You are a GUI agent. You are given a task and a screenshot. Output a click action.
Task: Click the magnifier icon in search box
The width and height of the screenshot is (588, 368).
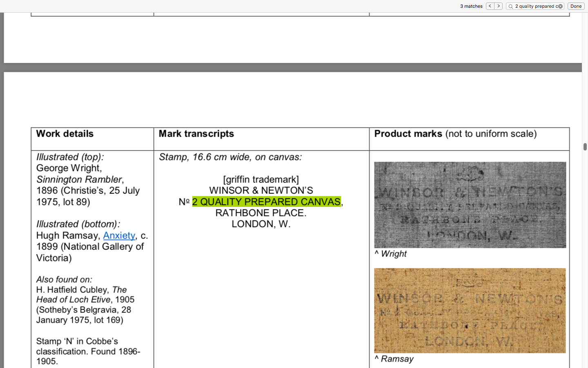click(510, 6)
